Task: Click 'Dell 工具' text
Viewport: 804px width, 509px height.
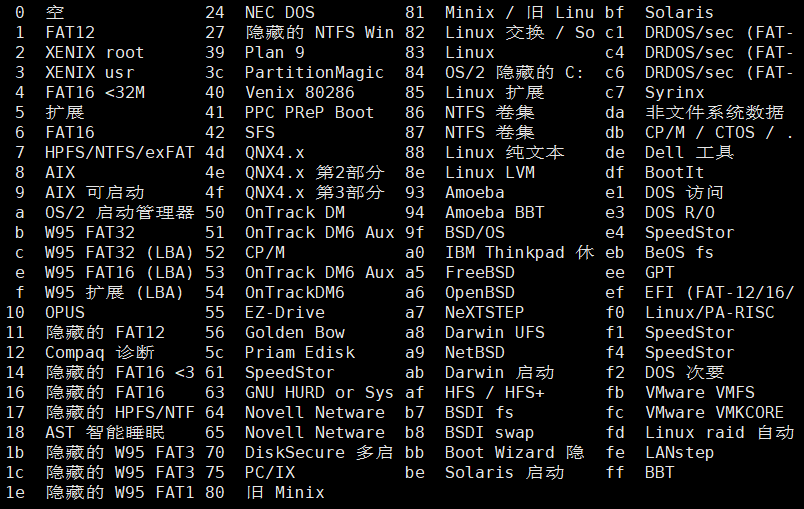Action: 690,152
